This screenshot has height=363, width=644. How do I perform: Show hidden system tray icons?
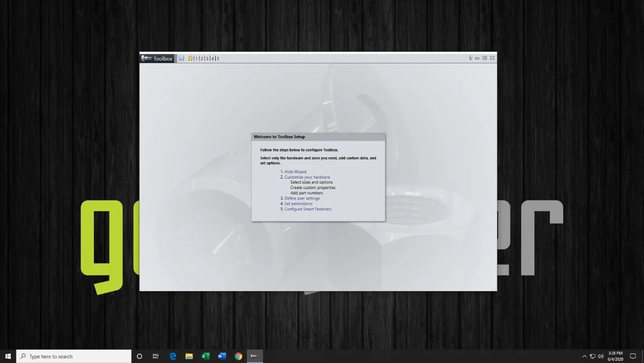[584, 356]
